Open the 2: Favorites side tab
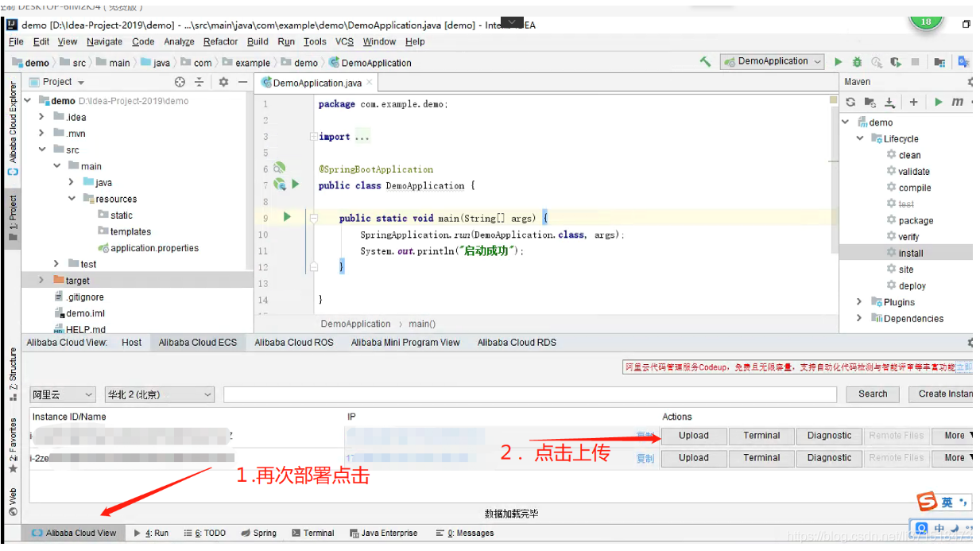This screenshot has width=980, height=551. pyautogui.click(x=13, y=445)
